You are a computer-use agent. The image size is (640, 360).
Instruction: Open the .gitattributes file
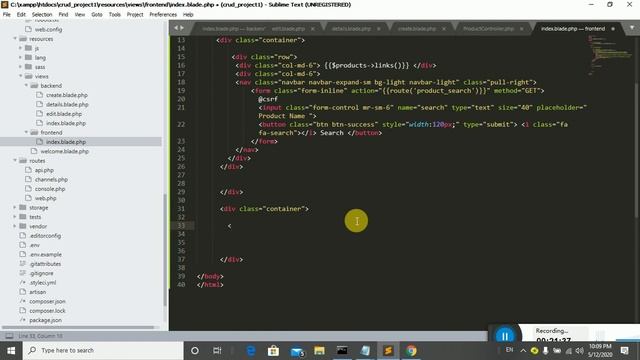point(45,264)
